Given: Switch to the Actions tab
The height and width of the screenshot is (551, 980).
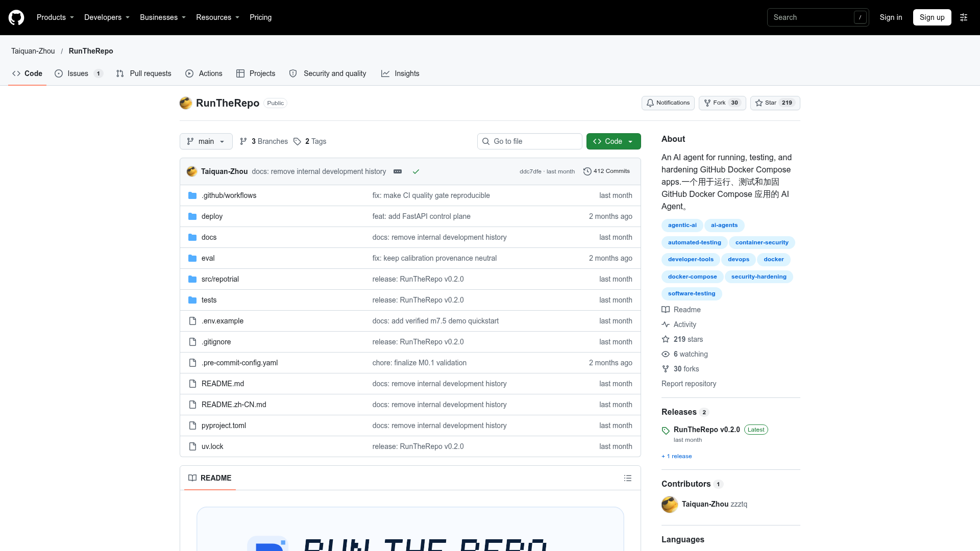Looking at the screenshot, I should pos(204,73).
